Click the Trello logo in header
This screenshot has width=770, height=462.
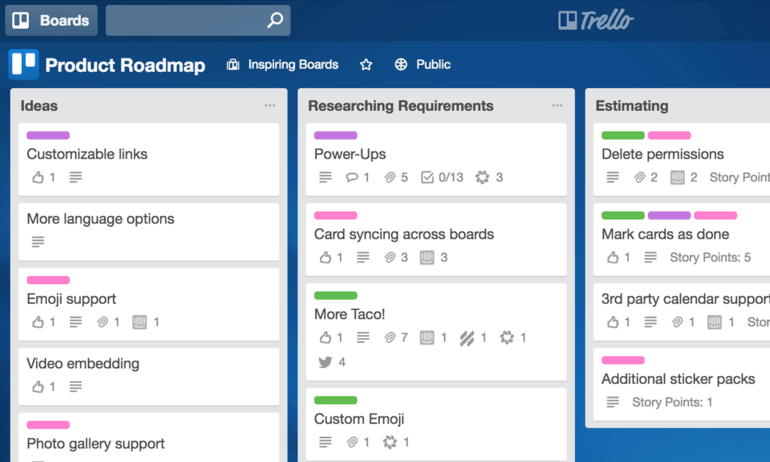(x=596, y=20)
